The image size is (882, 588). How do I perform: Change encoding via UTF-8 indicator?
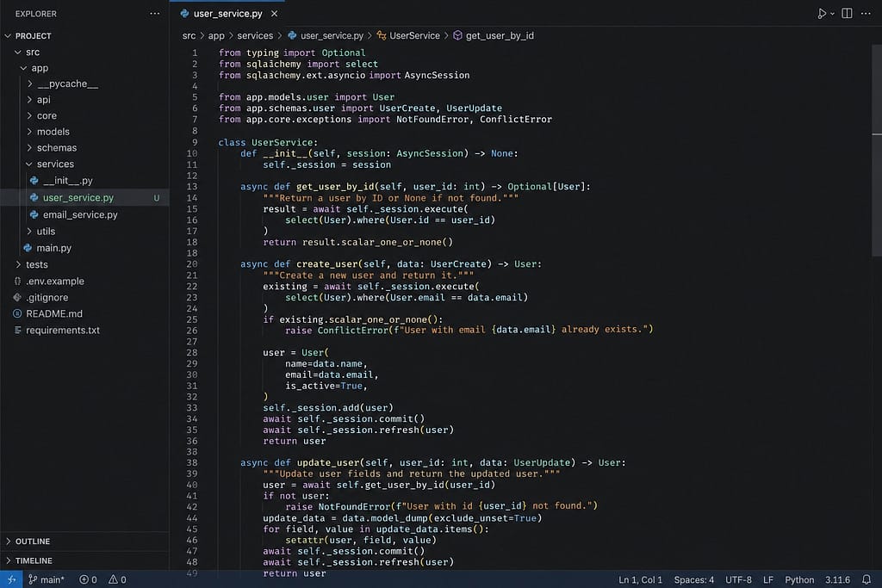point(738,579)
